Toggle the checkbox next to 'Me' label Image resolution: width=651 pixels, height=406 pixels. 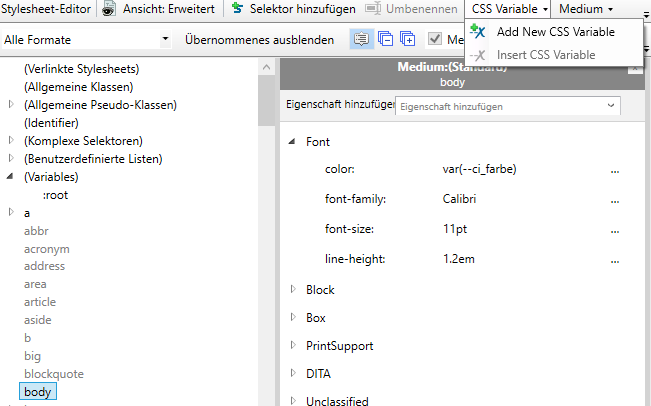click(435, 40)
